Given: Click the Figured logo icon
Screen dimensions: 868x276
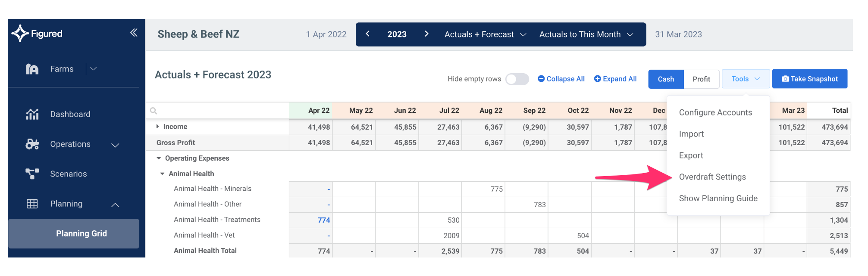Looking at the screenshot, I should pyautogui.click(x=20, y=34).
